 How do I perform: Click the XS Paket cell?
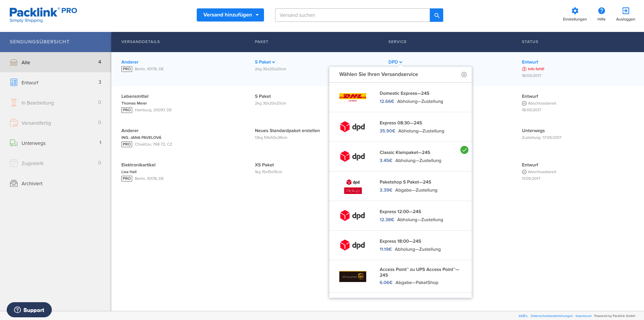[264, 165]
